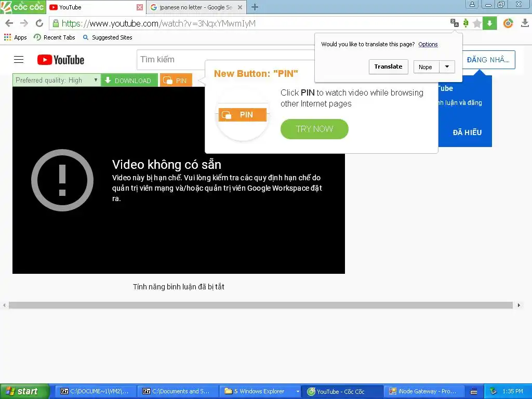The image size is (532, 399).
Task: Click the secure lock icon in address bar
Action: point(56,23)
